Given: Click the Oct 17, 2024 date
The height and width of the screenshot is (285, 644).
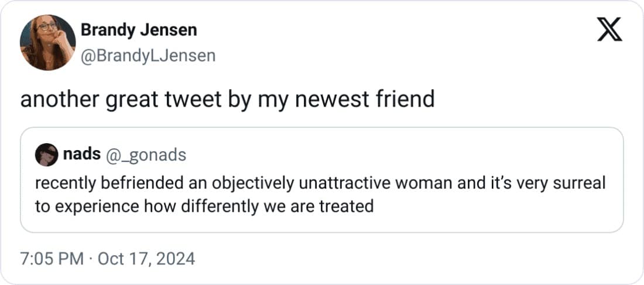Looking at the screenshot, I should pyautogui.click(x=145, y=258).
